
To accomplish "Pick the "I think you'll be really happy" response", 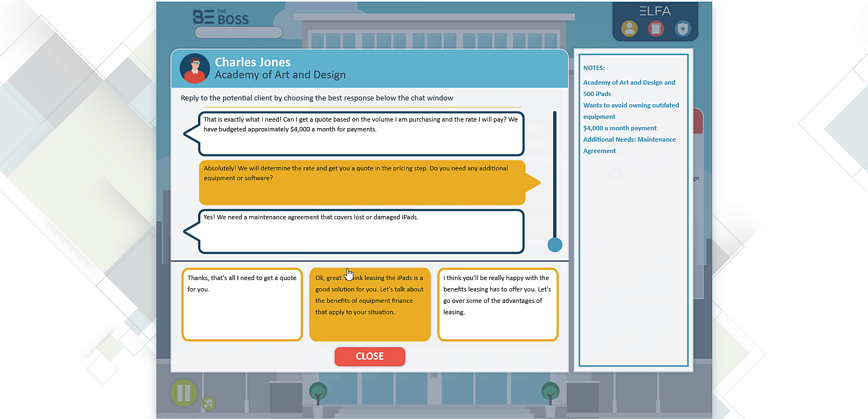I will point(498,304).
